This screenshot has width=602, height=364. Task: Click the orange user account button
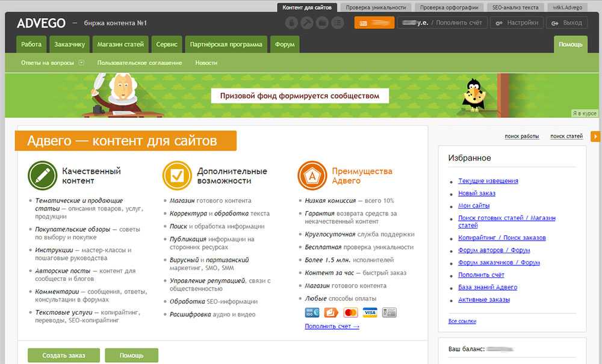pos(374,23)
